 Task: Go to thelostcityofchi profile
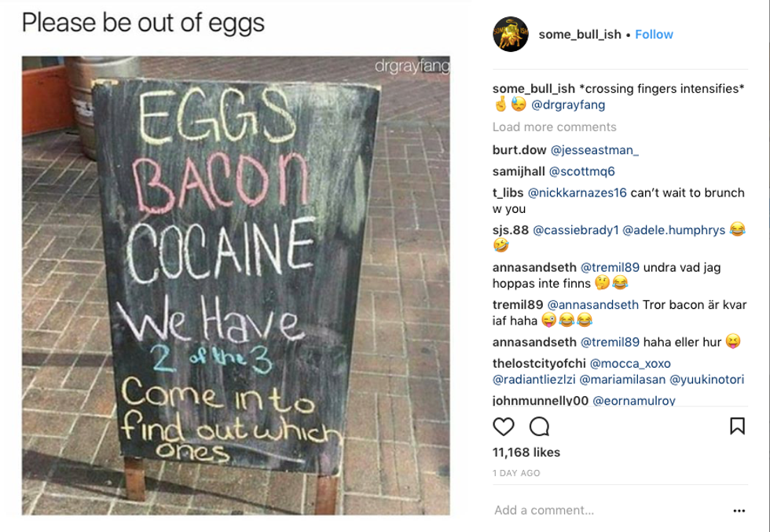(539, 364)
